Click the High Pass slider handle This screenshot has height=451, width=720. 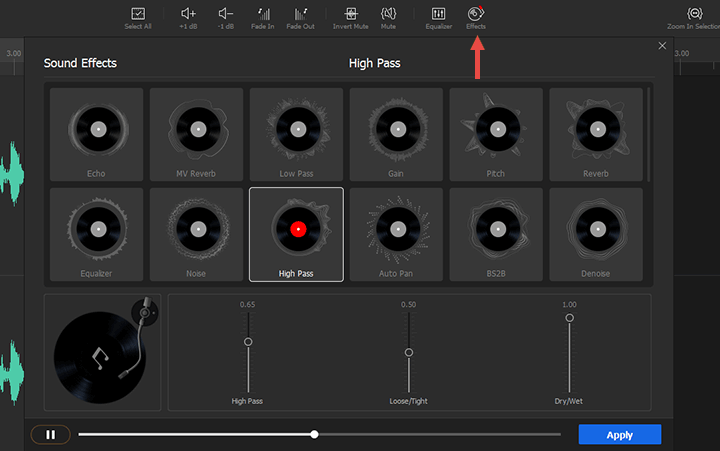click(248, 342)
